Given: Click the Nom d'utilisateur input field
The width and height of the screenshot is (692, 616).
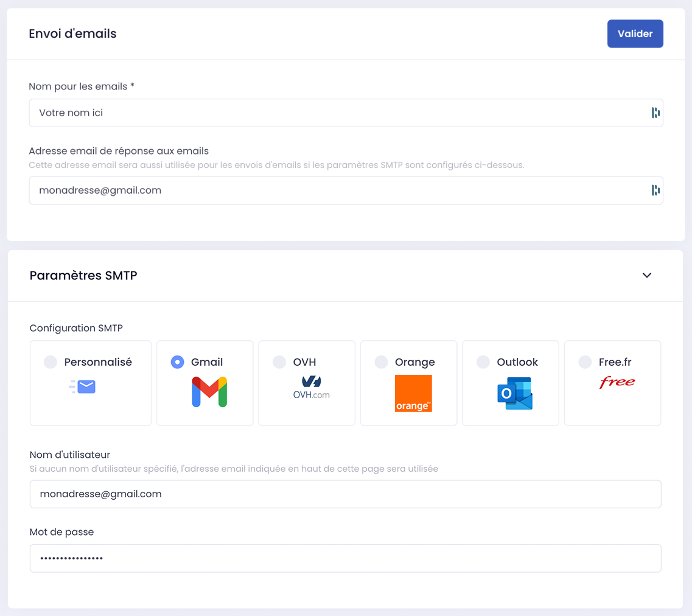Looking at the screenshot, I should 345,494.
